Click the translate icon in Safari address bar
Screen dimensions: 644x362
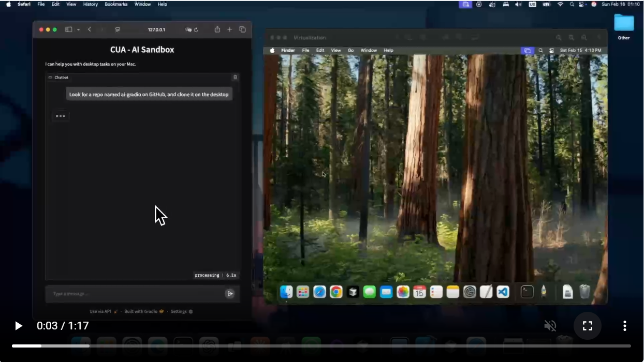point(188,29)
